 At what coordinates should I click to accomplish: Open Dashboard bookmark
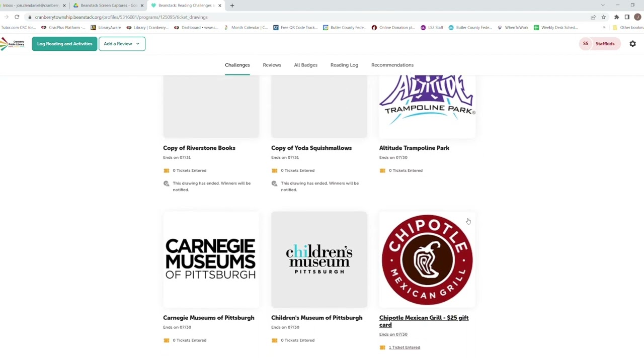(x=196, y=28)
